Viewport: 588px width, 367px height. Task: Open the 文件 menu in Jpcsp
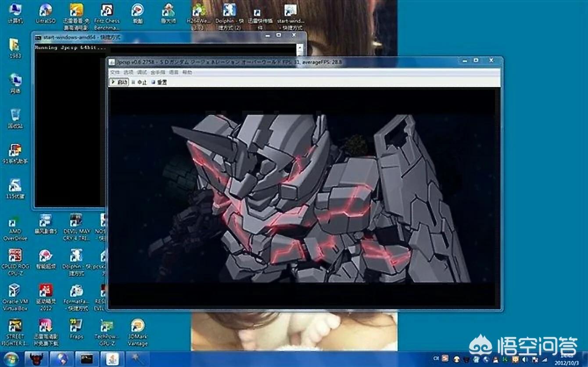coord(115,72)
